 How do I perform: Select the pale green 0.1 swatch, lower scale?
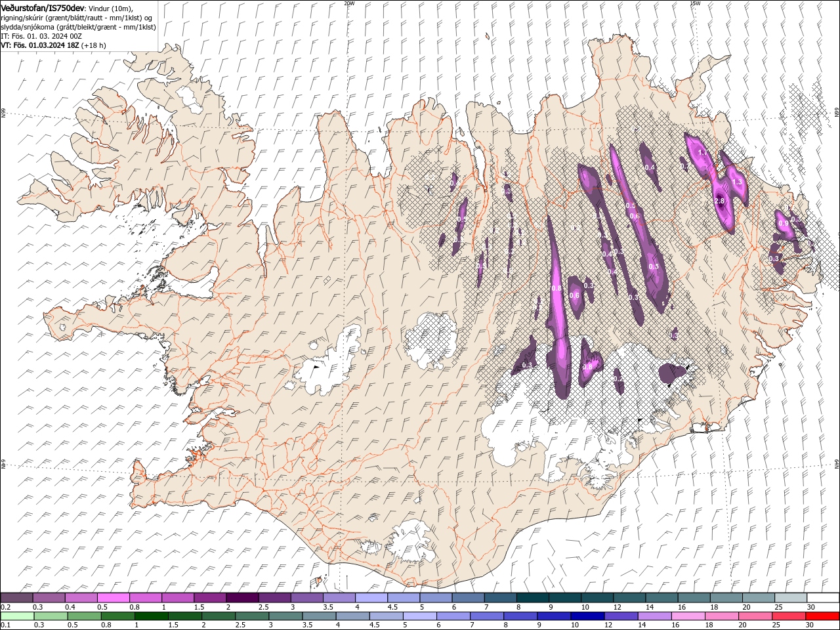pyautogui.click(x=17, y=616)
